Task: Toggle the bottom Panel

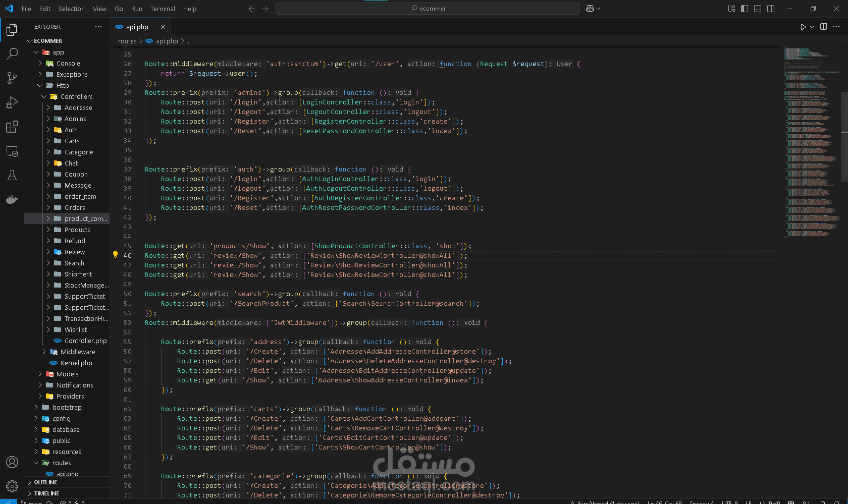Action: pyautogui.click(x=758, y=9)
